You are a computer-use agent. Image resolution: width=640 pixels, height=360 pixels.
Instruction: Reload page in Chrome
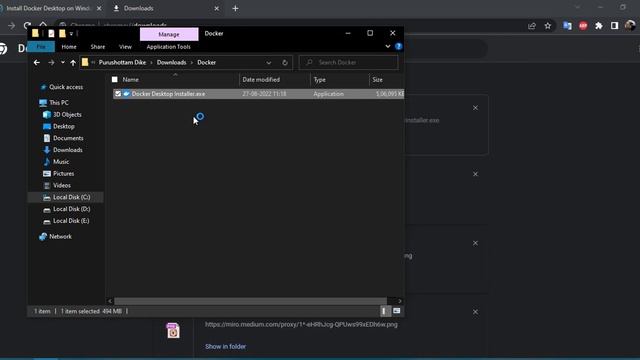pyautogui.click(x=27, y=25)
